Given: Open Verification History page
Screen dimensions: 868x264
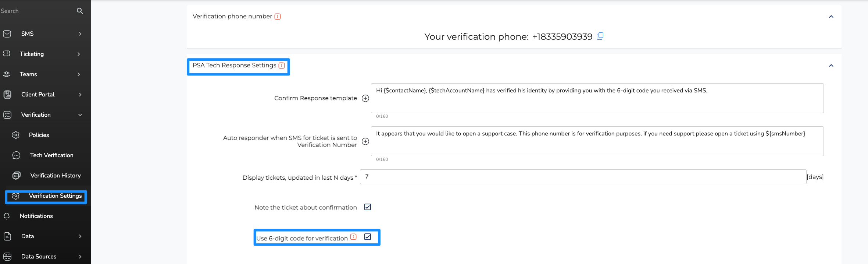Looking at the screenshot, I should click(x=55, y=176).
